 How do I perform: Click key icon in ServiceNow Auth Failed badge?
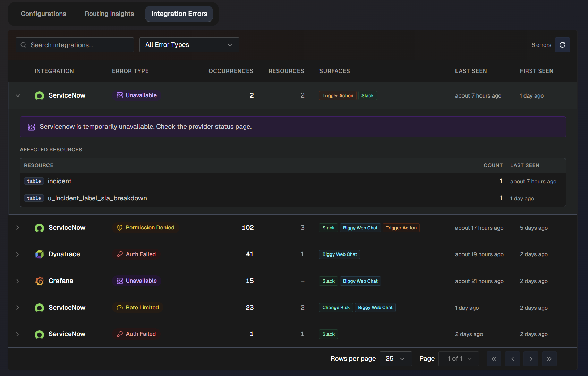120,334
